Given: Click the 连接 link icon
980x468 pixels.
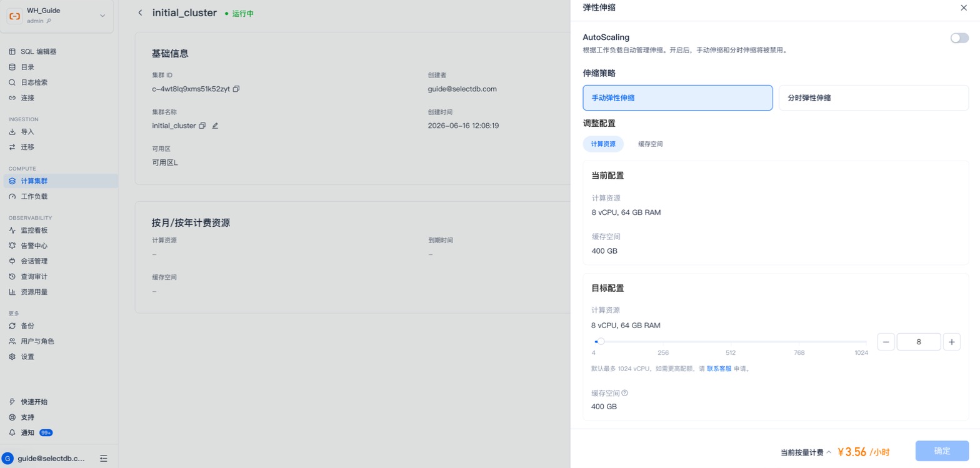Looking at the screenshot, I should [x=12, y=98].
